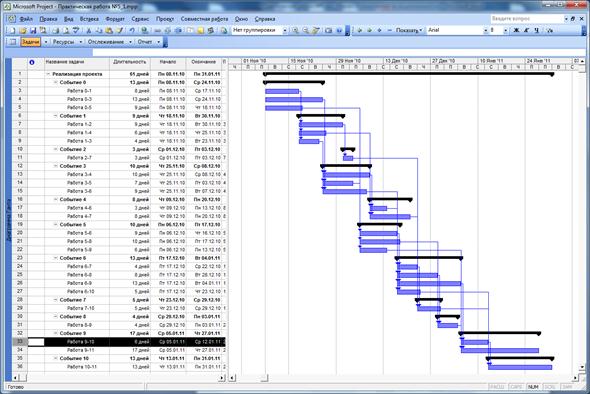The width and height of the screenshot is (590, 394).
Task: Toggle underline formatting
Action: pyautogui.click(x=537, y=30)
